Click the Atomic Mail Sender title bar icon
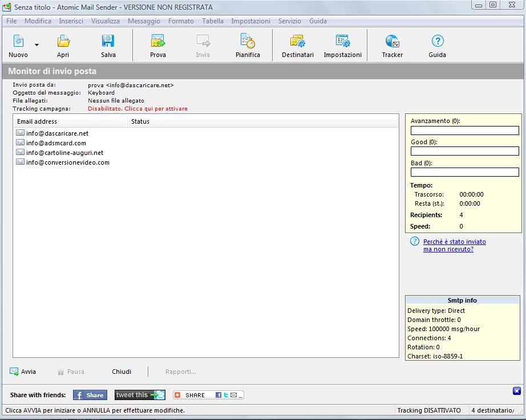Image resolution: width=526 pixels, height=420 pixels. click(x=7, y=7)
